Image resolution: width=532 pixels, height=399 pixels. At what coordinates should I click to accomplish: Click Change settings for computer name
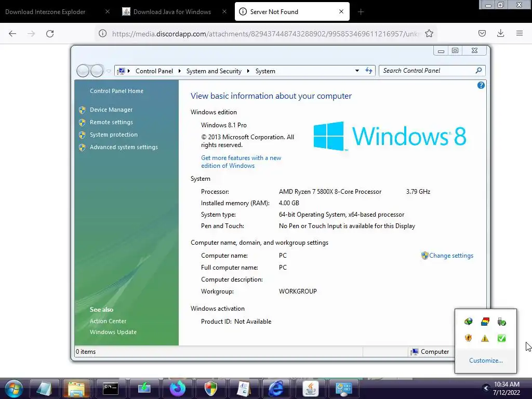(x=451, y=256)
